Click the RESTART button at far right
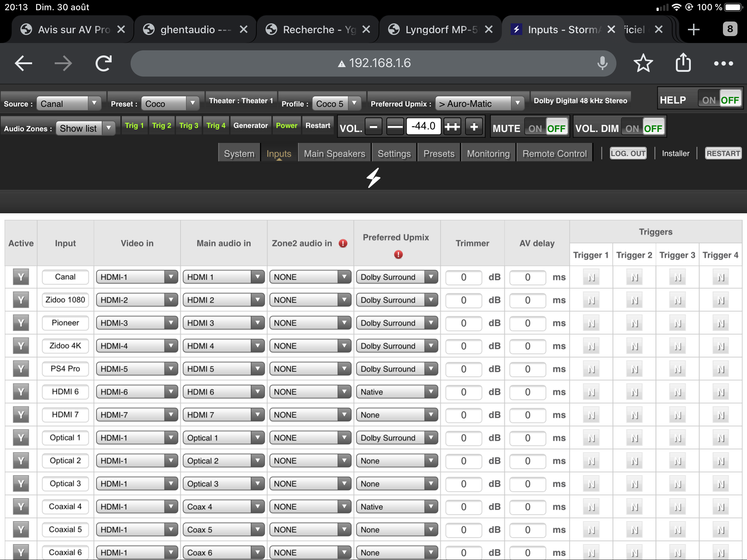 [723, 153]
